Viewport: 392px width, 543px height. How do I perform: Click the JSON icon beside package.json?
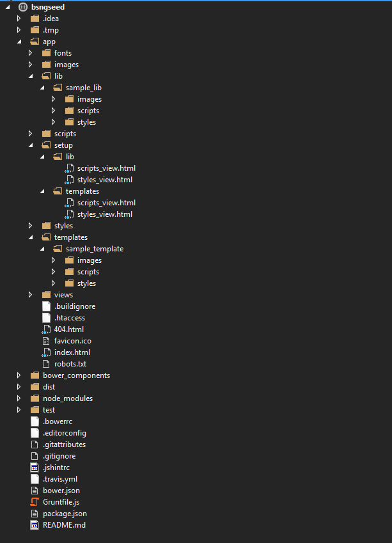[x=35, y=513]
